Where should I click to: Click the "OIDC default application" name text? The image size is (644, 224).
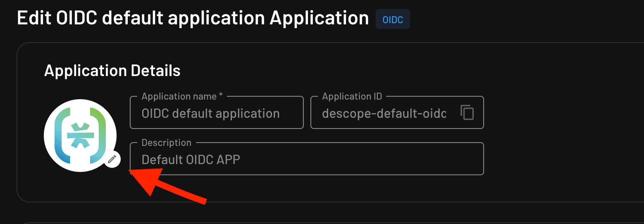210,113
